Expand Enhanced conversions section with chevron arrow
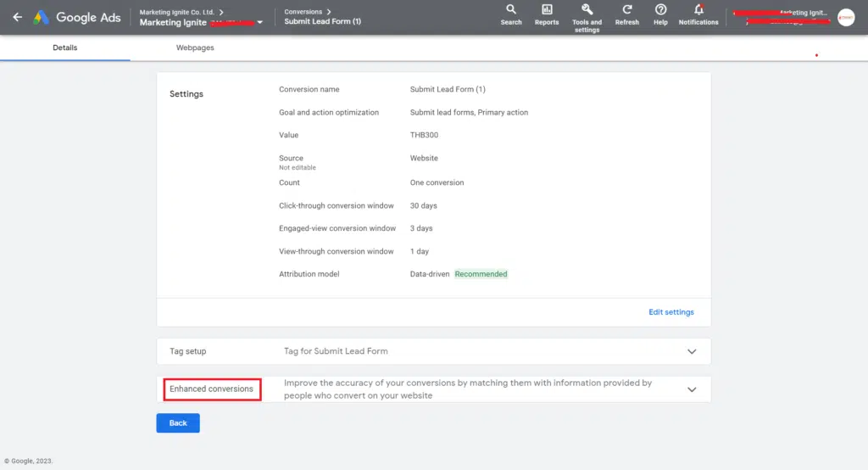 click(x=692, y=389)
